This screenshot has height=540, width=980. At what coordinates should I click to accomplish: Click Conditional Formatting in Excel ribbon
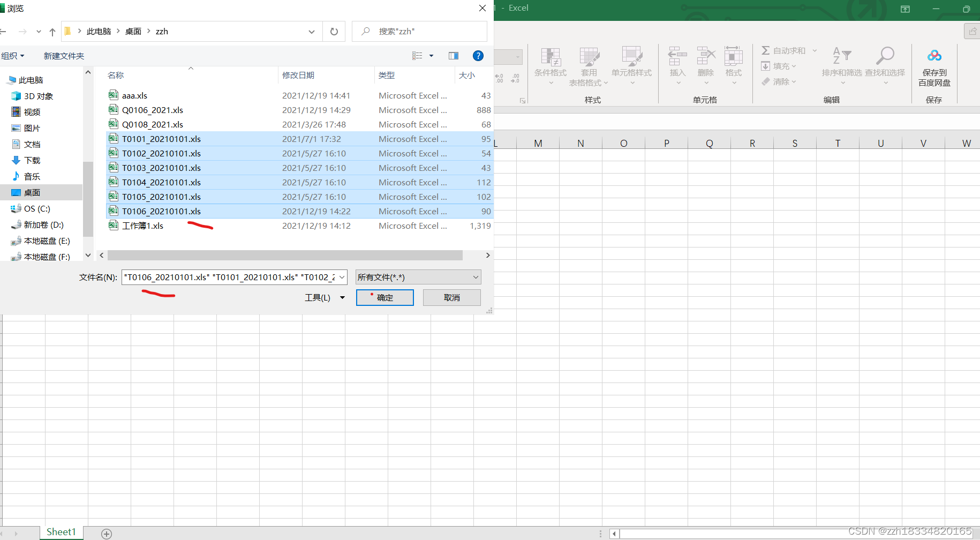point(551,66)
